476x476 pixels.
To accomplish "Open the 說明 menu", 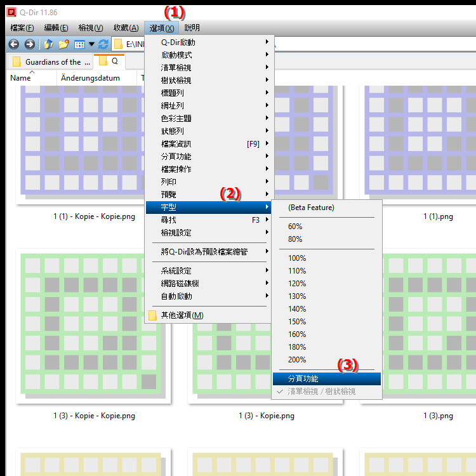I will coord(192,28).
